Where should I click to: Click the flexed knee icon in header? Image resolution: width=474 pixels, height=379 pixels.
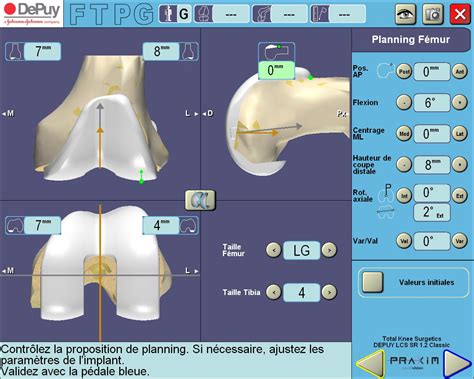coord(262,14)
